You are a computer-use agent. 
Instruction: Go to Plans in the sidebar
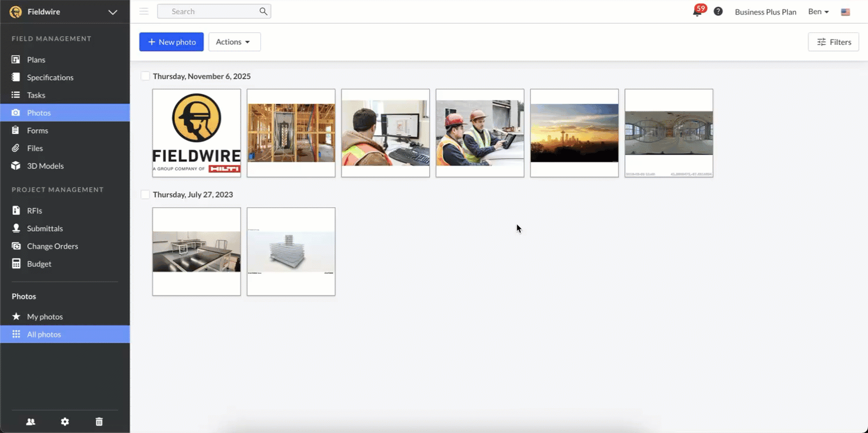36,60
